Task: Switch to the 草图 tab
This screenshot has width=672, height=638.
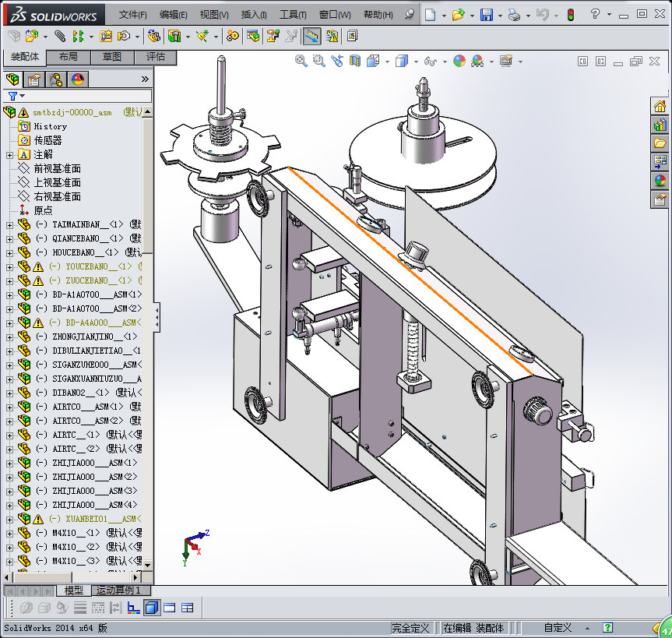Action: point(111,57)
